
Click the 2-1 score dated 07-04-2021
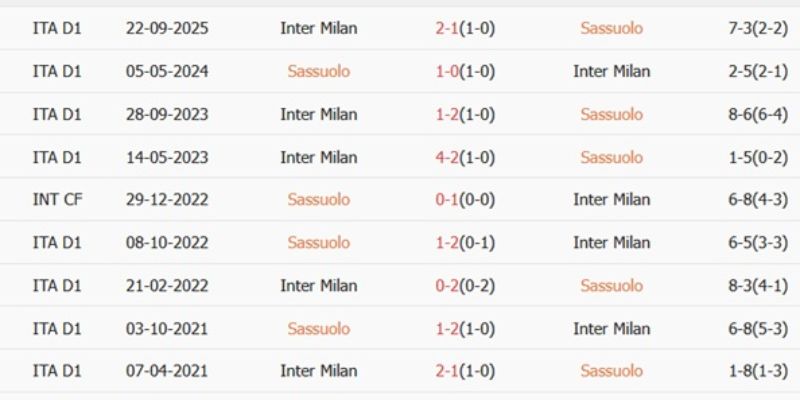click(447, 372)
